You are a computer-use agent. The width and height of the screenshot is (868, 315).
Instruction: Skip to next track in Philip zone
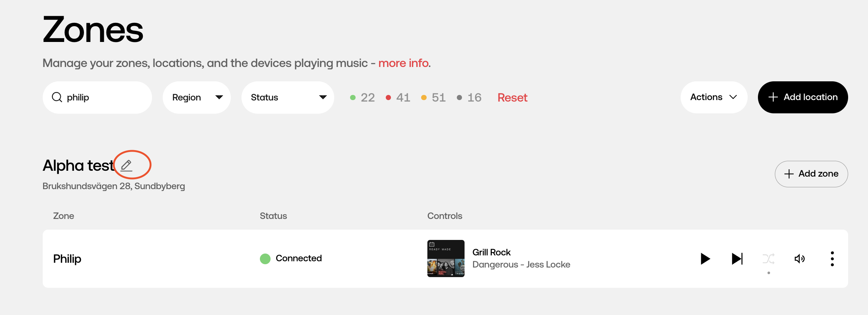click(x=737, y=259)
